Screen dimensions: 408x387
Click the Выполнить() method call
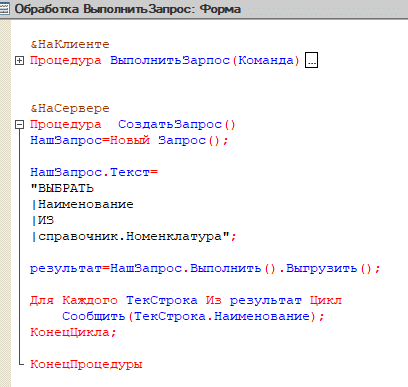233,268
